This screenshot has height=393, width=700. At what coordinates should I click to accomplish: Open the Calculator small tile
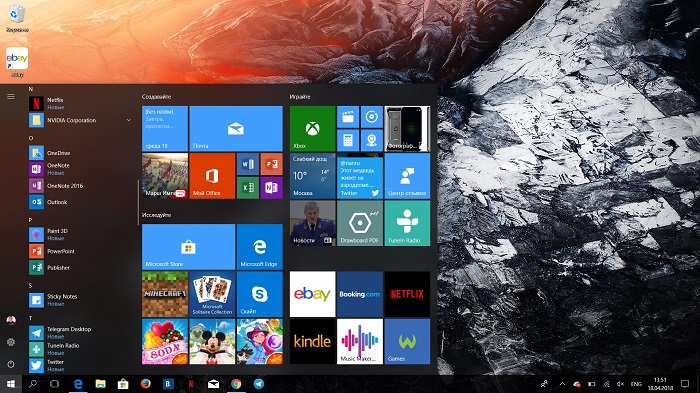[x=348, y=141]
